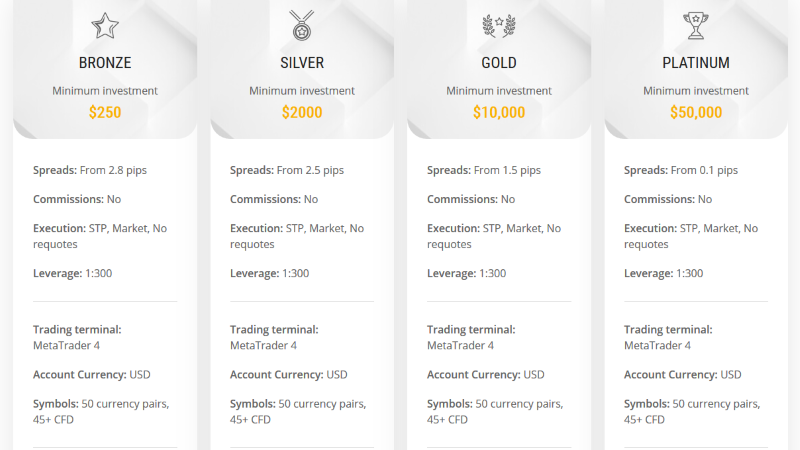The width and height of the screenshot is (800, 450).
Task: Click the $10,000 minimum investment price
Action: click(499, 112)
